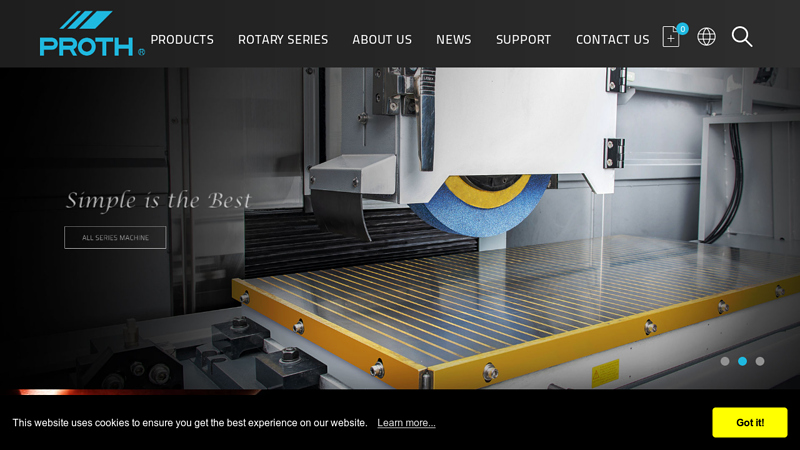Click the cookie notice message text
800x450 pixels.
tap(190, 423)
